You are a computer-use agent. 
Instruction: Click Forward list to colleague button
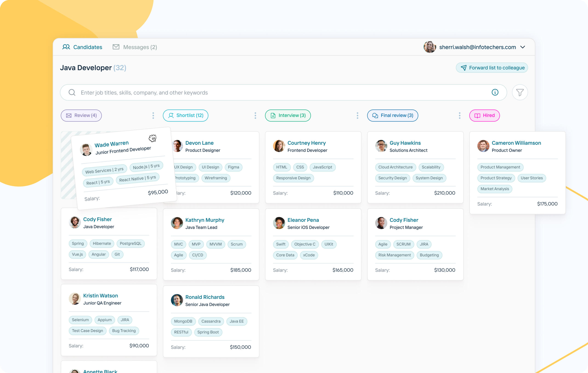(x=492, y=68)
